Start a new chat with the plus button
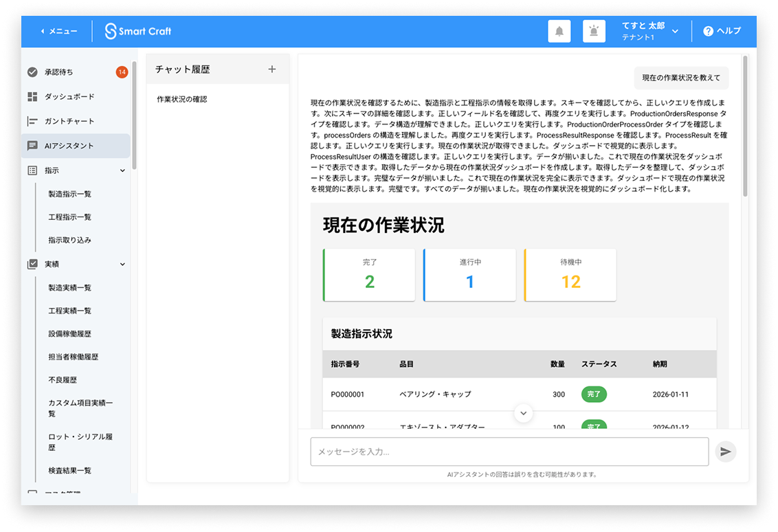 (272, 69)
